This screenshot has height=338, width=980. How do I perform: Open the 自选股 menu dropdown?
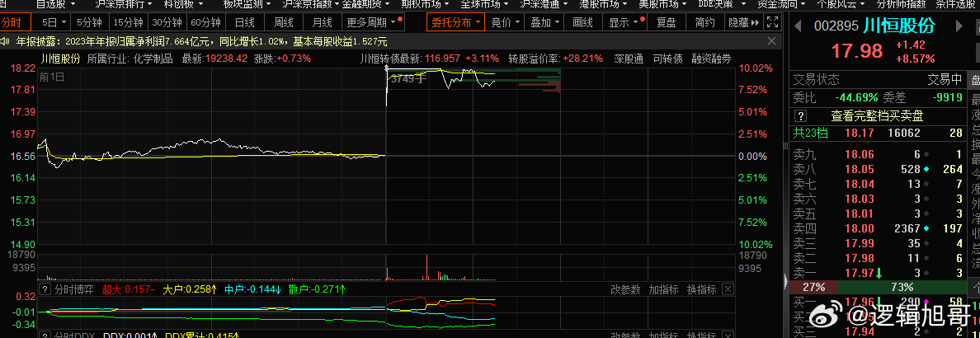coord(55,4)
